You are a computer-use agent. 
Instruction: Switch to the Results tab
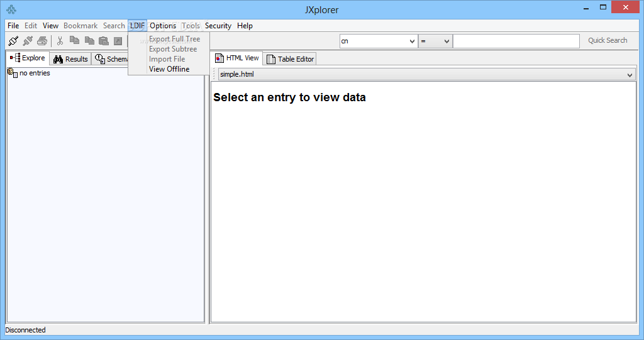click(x=70, y=59)
